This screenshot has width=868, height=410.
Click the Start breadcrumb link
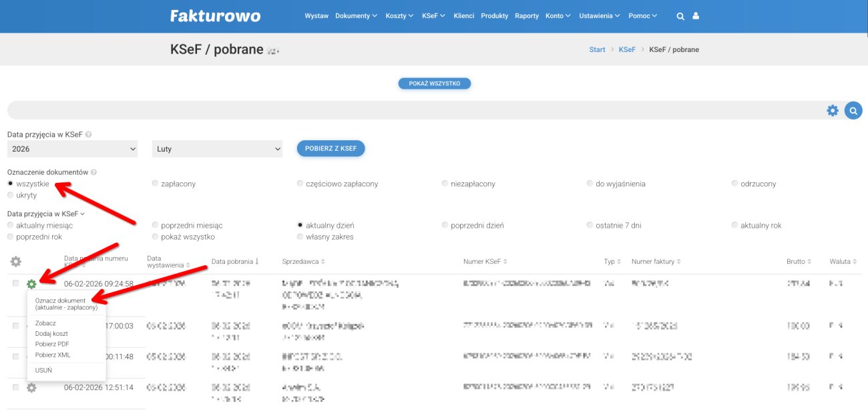click(x=596, y=49)
